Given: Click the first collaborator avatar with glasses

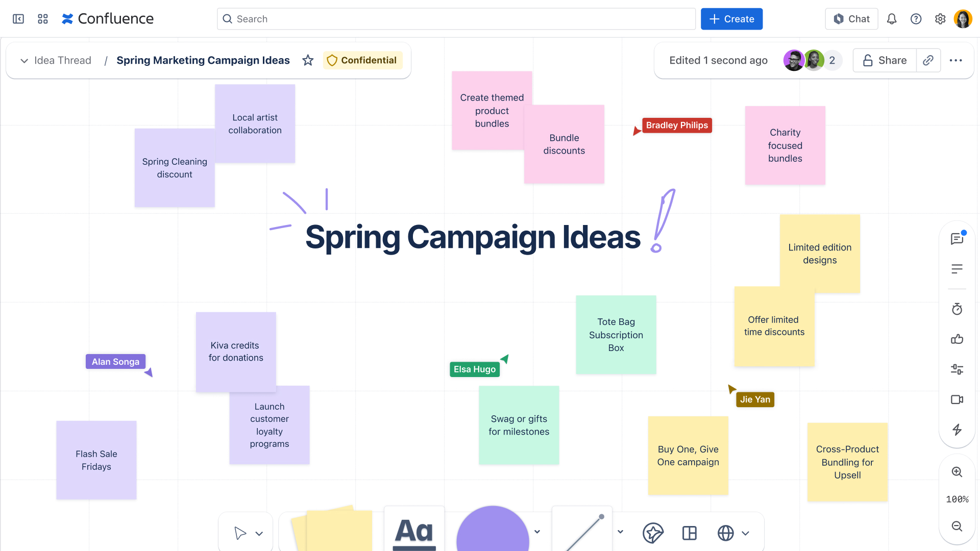Looking at the screenshot, I should (794, 60).
